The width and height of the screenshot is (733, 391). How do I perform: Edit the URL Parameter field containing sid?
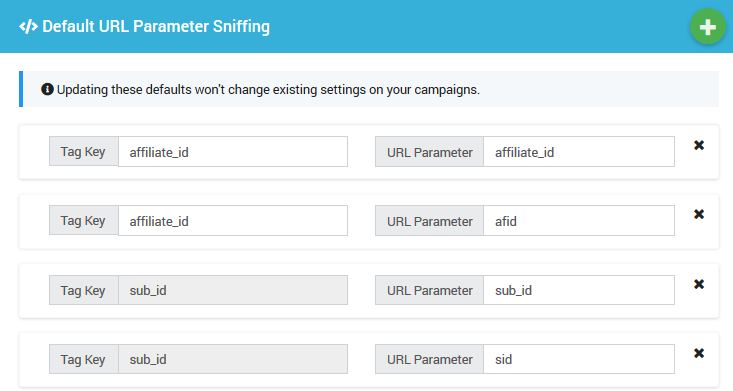coord(579,359)
